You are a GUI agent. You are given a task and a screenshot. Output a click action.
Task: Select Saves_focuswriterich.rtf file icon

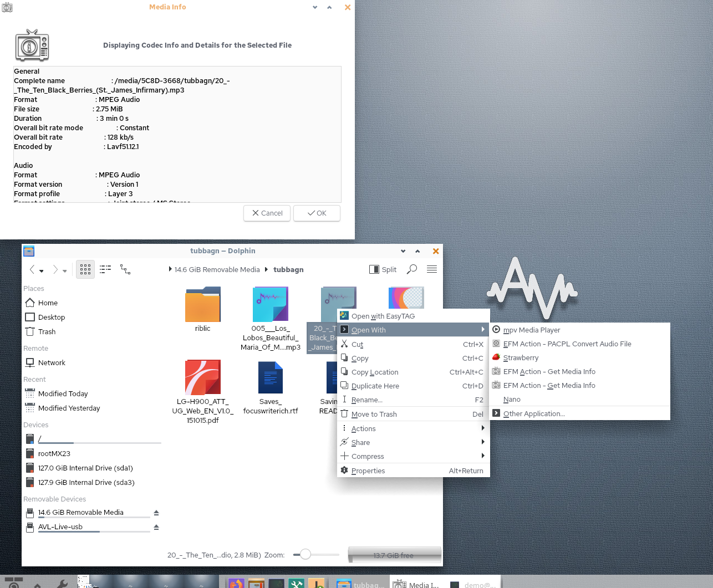click(271, 377)
